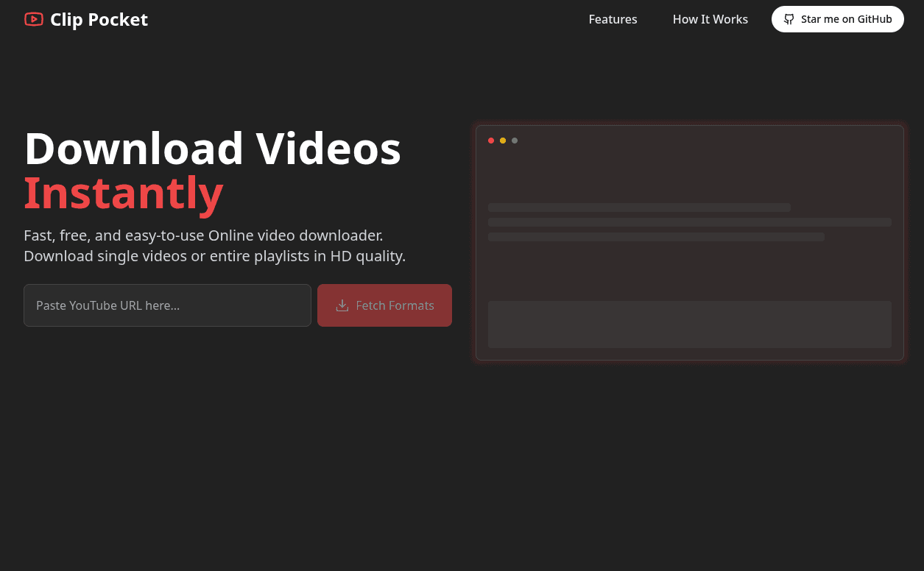The width and height of the screenshot is (924, 571).
Task: Click the first skeleton placeholder line
Action: [x=639, y=208]
